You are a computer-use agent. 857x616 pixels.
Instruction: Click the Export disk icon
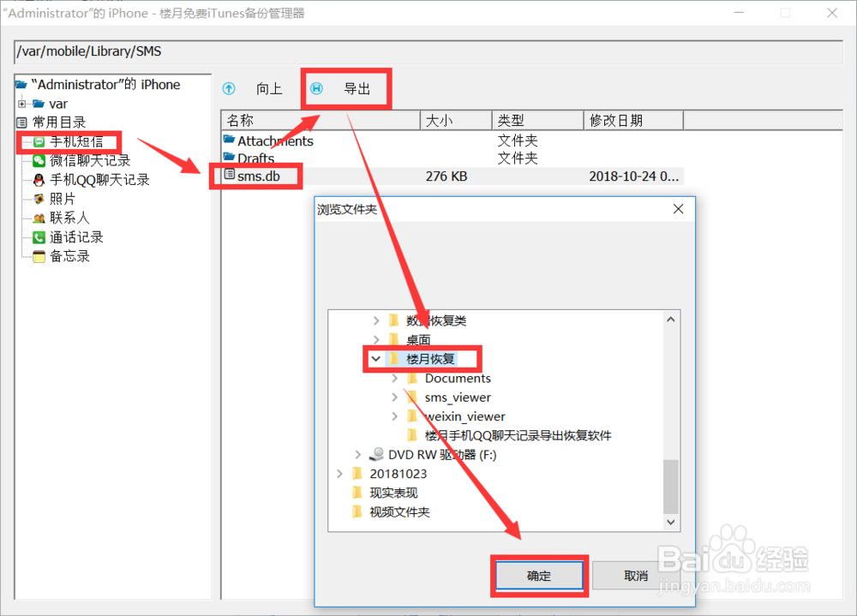[316, 88]
